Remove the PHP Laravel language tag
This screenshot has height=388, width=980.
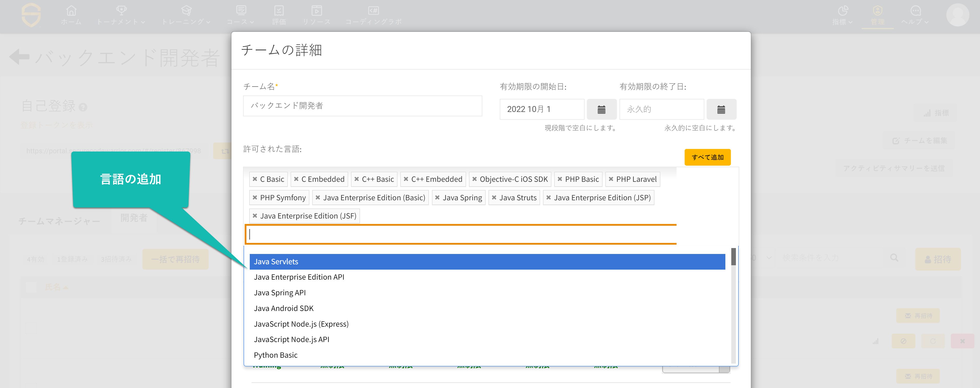[611, 179]
